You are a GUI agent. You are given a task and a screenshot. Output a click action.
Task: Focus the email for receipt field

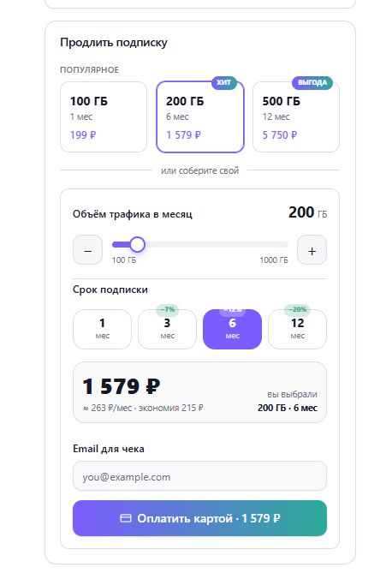click(x=199, y=476)
